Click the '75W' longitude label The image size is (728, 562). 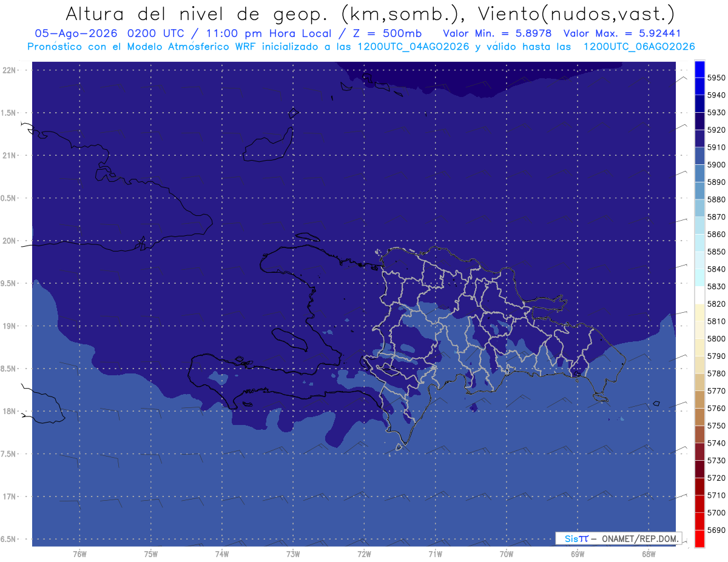point(151,554)
